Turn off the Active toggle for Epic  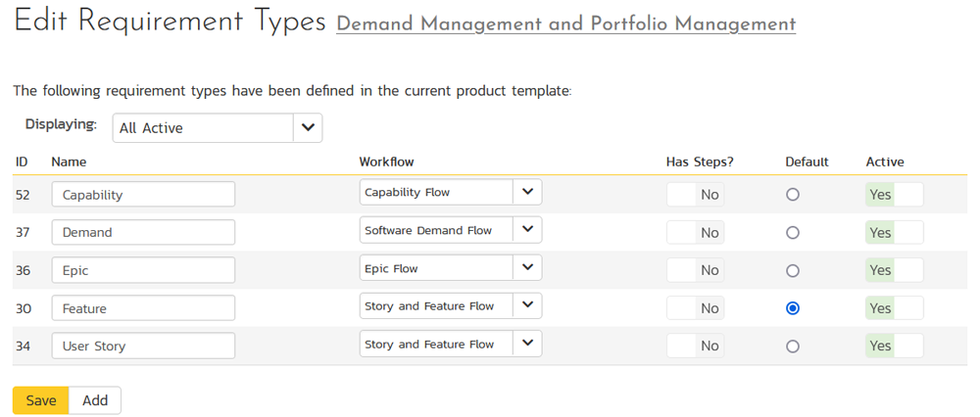894,270
